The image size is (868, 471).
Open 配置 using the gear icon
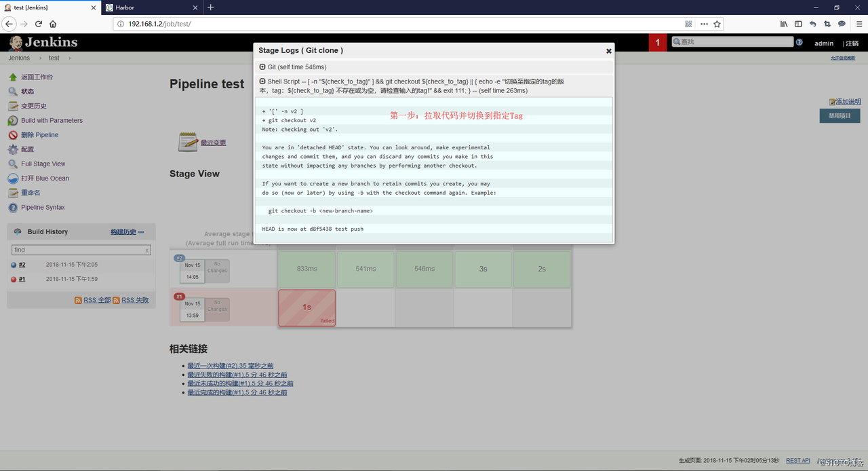(13, 149)
